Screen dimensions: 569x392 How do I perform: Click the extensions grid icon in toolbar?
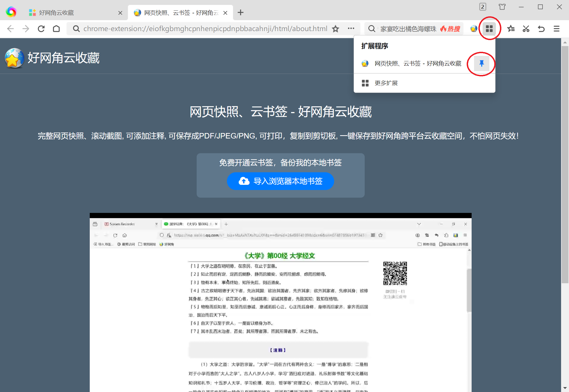489,29
